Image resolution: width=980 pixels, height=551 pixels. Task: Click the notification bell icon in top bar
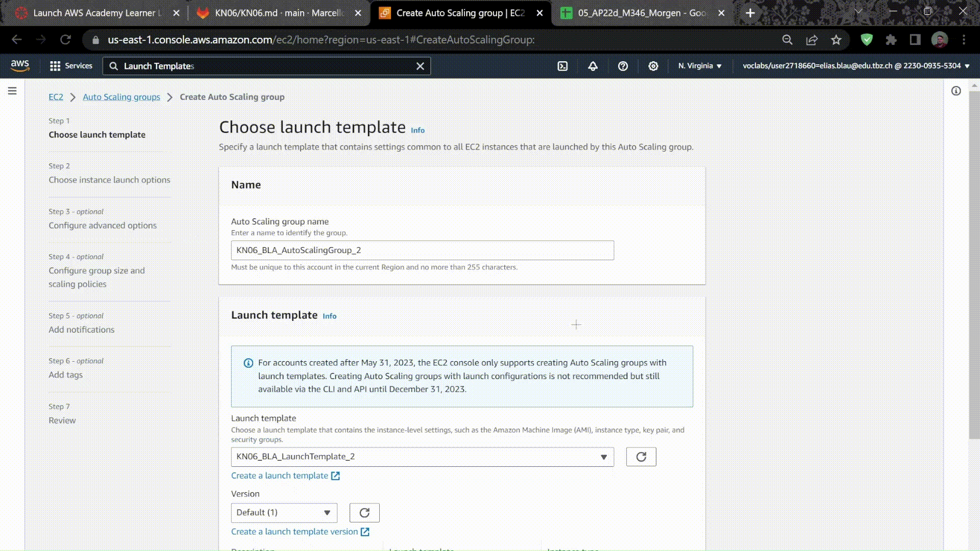click(593, 66)
